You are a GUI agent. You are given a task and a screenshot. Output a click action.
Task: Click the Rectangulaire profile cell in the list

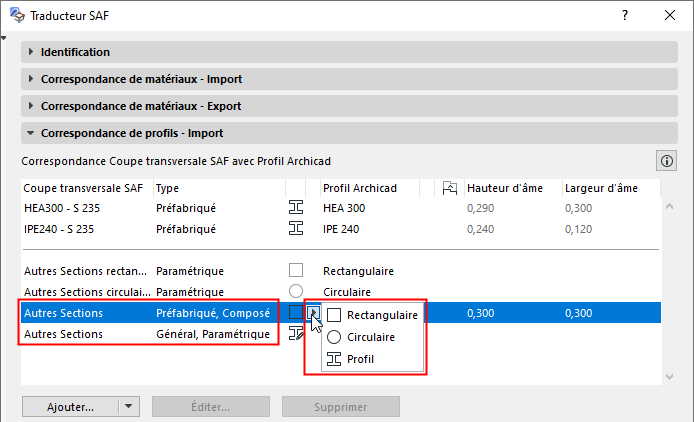pyautogui.click(x=358, y=271)
